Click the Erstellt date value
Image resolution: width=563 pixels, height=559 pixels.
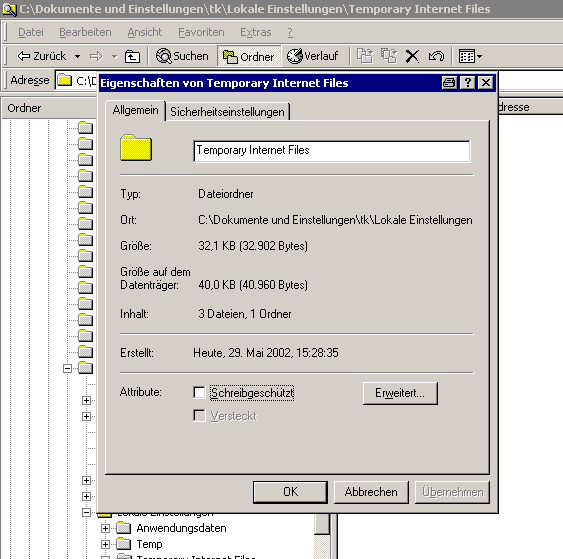pos(266,353)
